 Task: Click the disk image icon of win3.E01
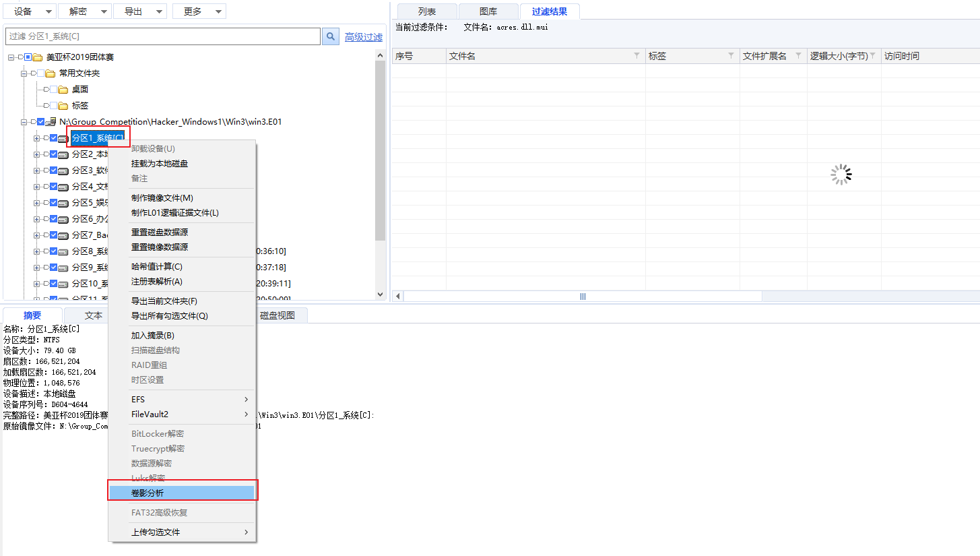coord(51,122)
